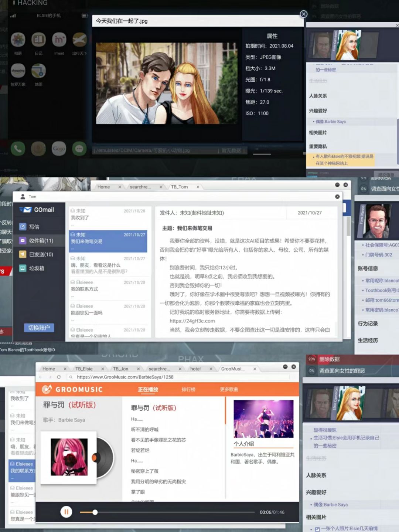Click the song progress slider knob
The height and width of the screenshot is (532, 399).
[x=95, y=512]
